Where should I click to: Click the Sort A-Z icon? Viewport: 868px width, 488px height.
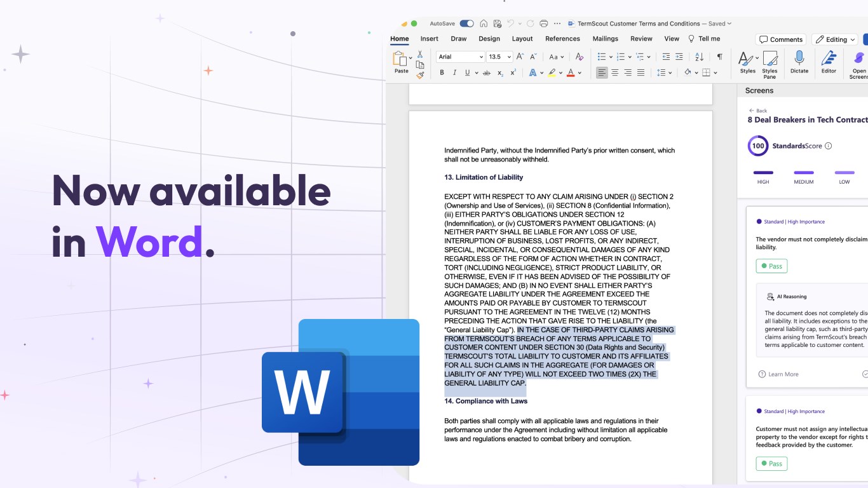point(700,57)
